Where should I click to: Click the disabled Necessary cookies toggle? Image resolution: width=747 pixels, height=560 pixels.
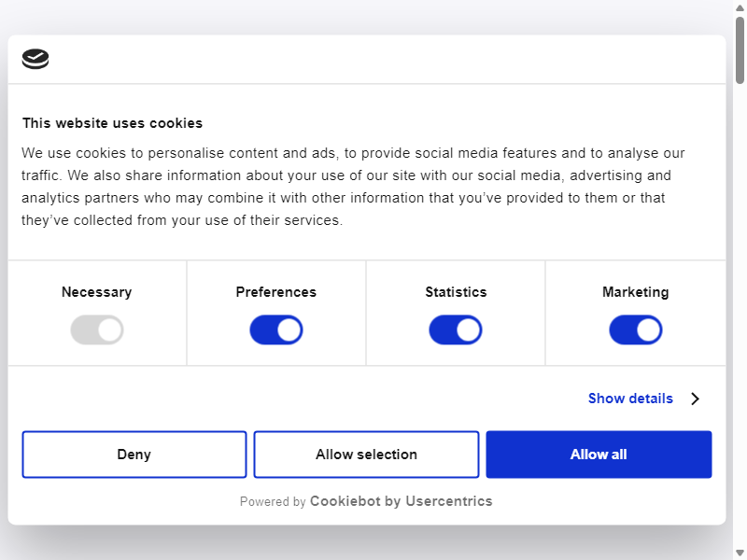(x=97, y=329)
